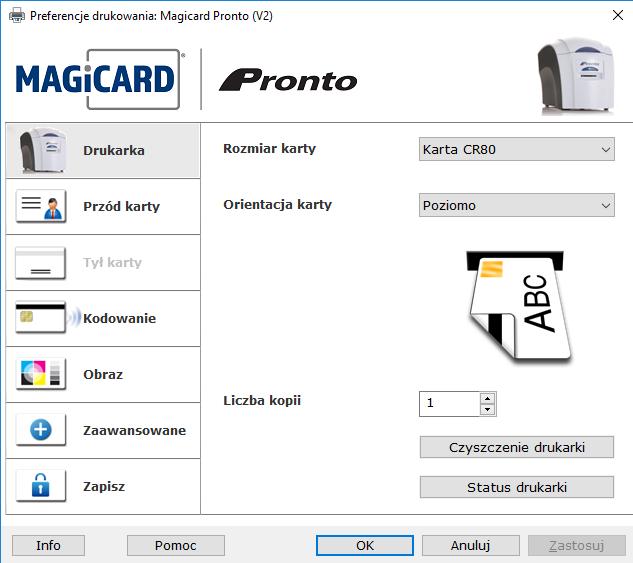The width and height of the screenshot is (633, 563).
Task: Click the Zastosuj apply button
Action: 577,546
